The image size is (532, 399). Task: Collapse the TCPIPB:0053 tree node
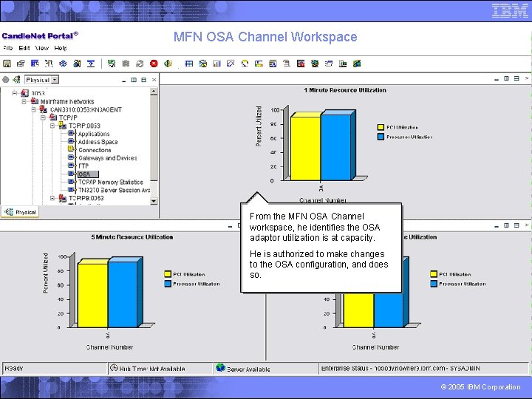[52, 198]
